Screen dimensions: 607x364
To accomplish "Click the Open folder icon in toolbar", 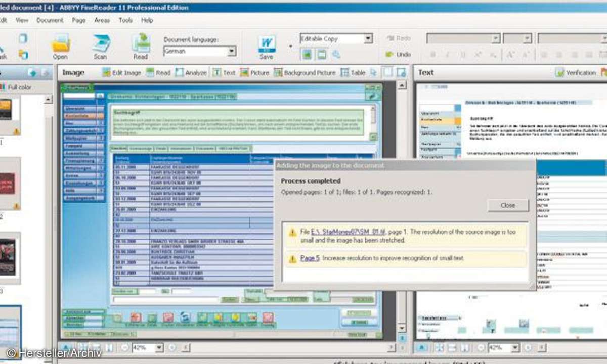I will coord(60,47).
